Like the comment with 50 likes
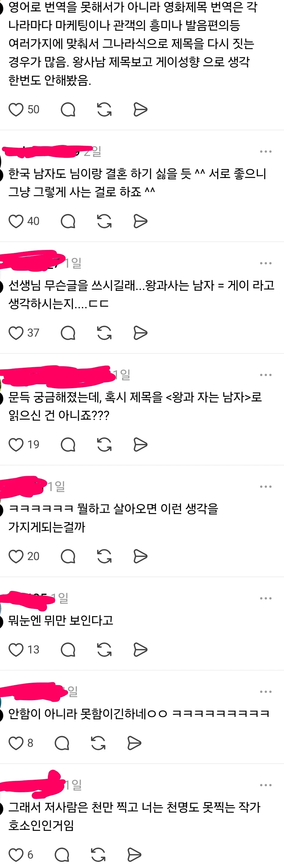The image size is (284, 868). (16, 110)
